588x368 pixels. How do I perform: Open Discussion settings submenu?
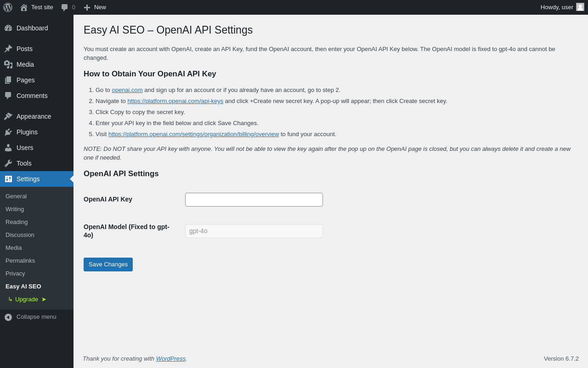click(x=20, y=235)
